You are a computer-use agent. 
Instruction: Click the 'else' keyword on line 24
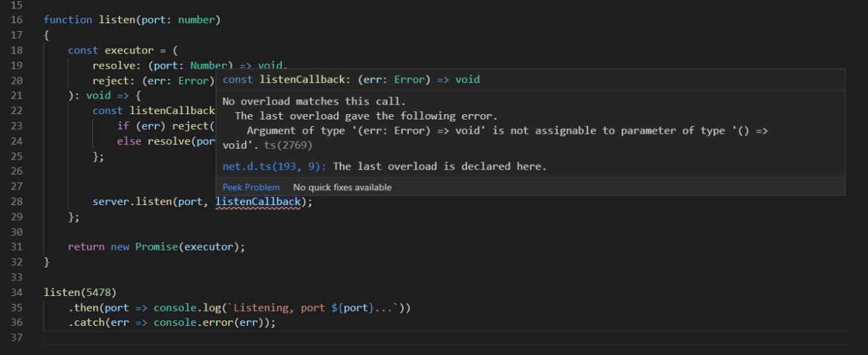point(130,141)
